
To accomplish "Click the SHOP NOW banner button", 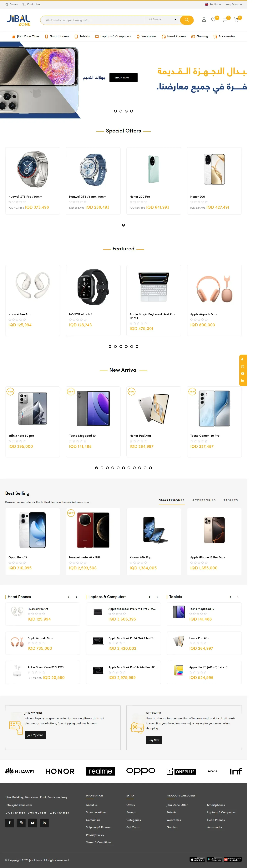I will pyautogui.click(x=124, y=77).
